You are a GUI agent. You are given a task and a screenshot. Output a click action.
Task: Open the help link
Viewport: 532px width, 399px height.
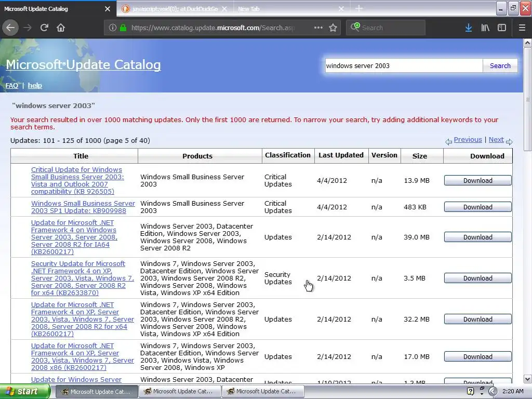pos(35,86)
